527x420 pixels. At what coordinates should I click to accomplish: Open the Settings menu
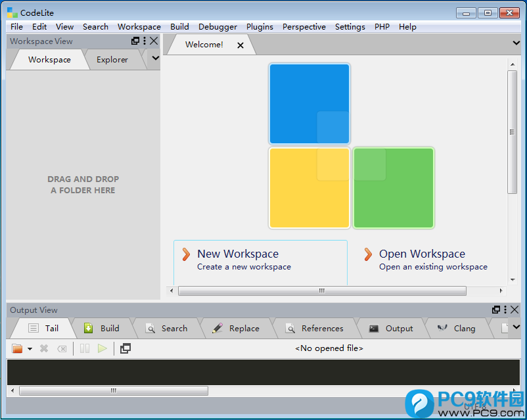tap(350, 26)
